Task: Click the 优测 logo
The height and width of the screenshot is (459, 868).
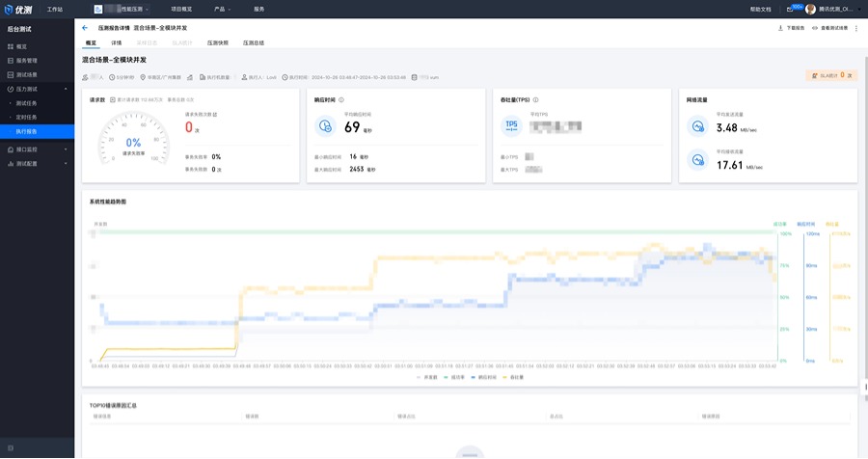Action: (x=17, y=10)
